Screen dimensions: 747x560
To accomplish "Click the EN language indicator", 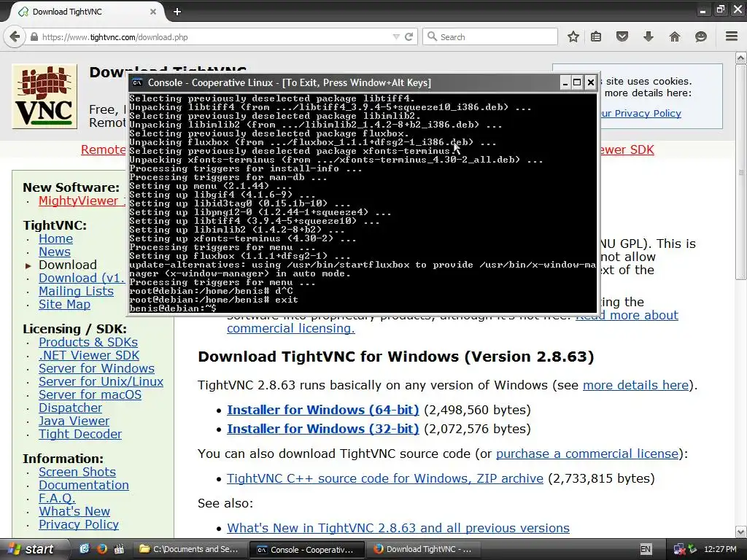I will [x=645, y=549].
